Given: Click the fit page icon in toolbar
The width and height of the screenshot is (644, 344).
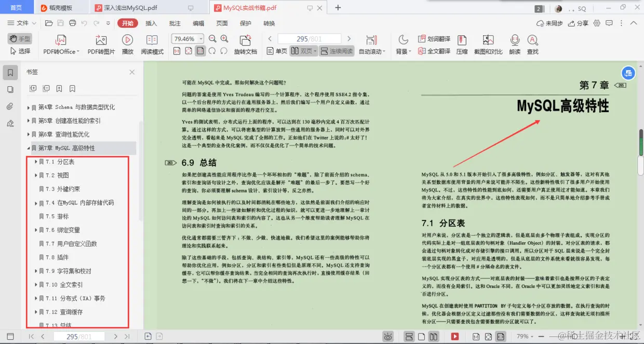Looking at the screenshot, I should 189,51.
